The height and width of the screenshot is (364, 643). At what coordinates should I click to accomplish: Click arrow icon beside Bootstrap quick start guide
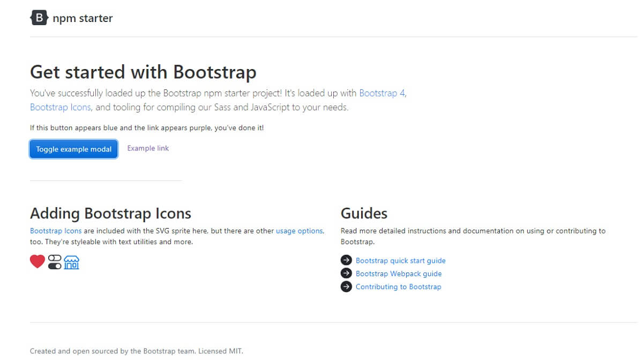[346, 261]
